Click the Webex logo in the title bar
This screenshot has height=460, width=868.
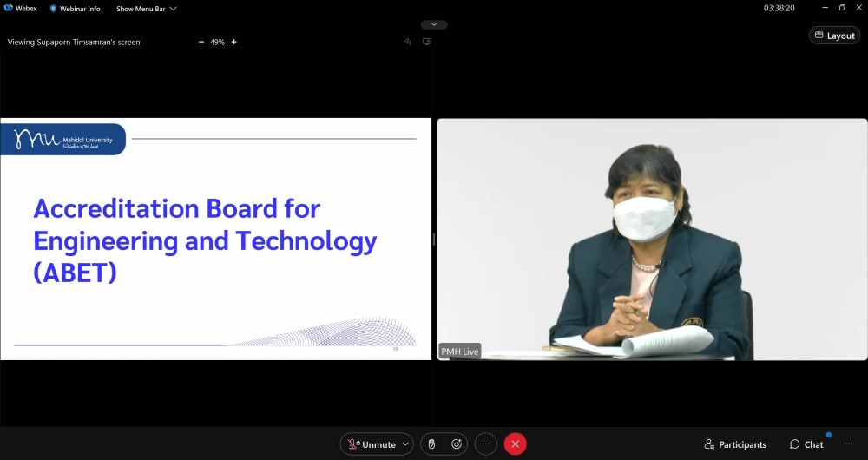21,9
